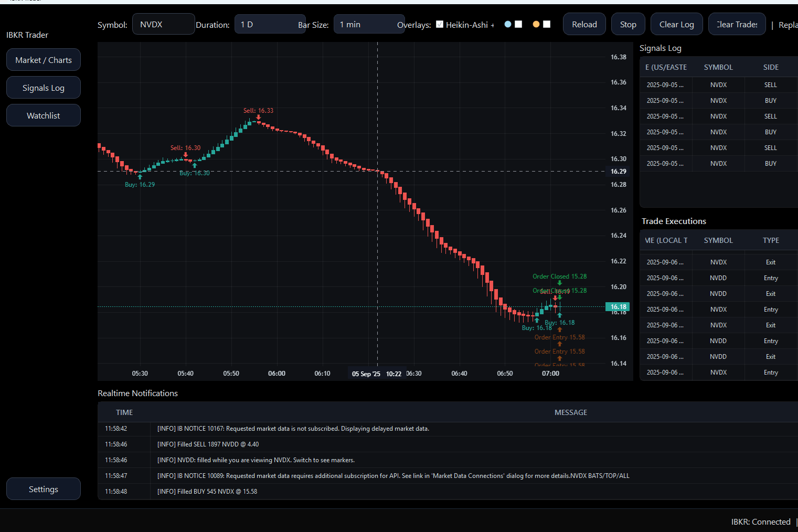Viewport: 798px width, 532px height.
Task: Open the Signals Log view
Action: (43, 87)
